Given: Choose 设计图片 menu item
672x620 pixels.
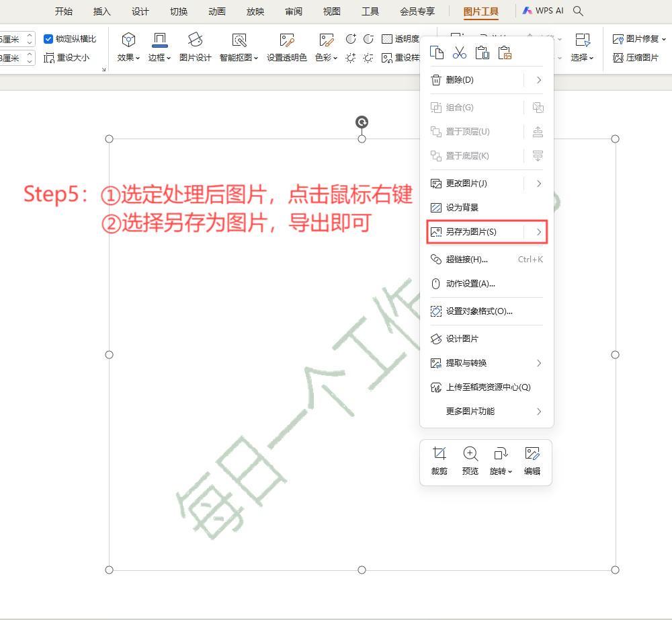Looking at the screenshot, I should pyautogui.click(x=487, y=339).
